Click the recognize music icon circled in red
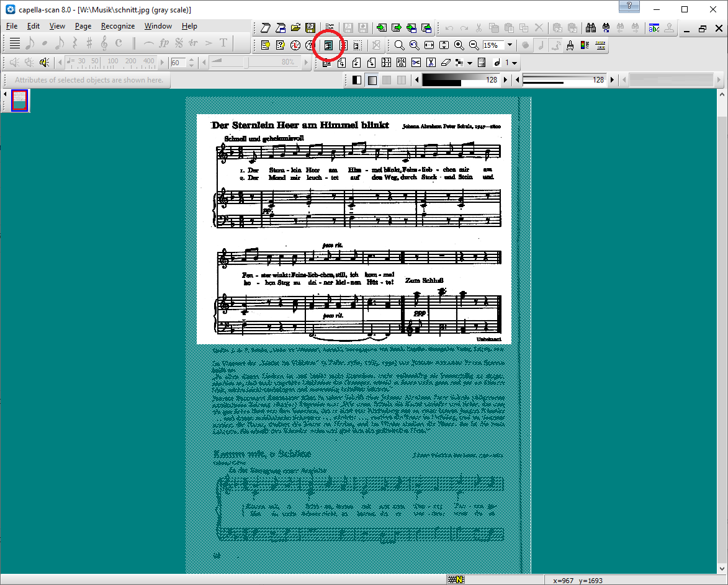The width and height of the screenshot is (728, 585). click(329, 45)
